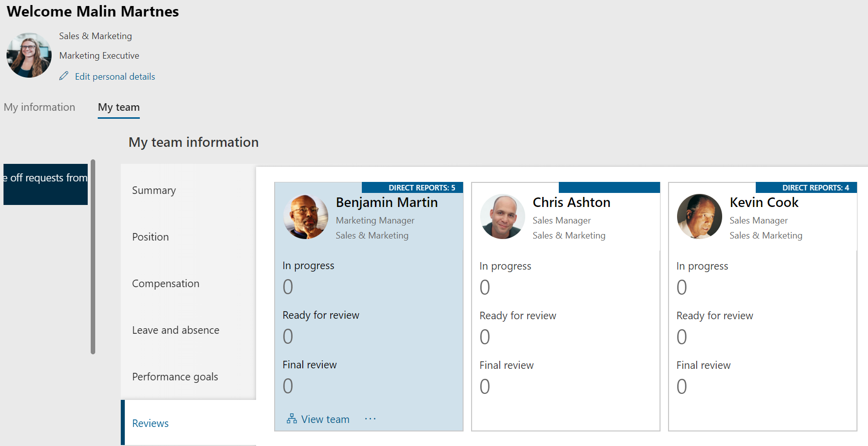Go to the Position section
Viewport: 868px width, 446px height.
[x=150, y=237]
